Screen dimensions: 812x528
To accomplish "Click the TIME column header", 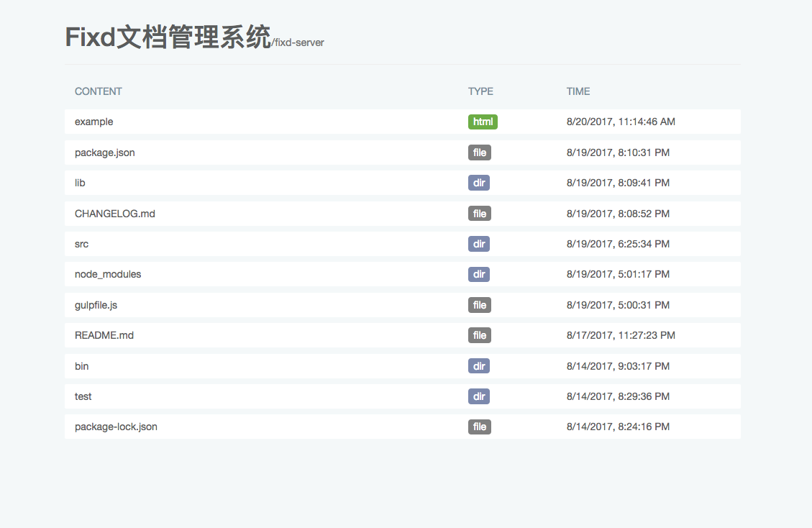I will [x=578, y=91].
